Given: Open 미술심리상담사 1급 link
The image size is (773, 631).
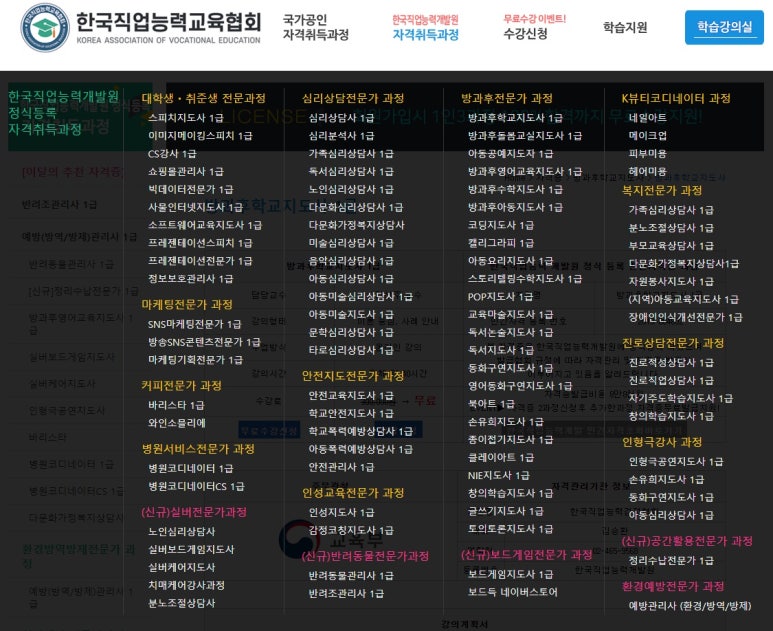Looking at the screenshot, I should pos(351,243).
